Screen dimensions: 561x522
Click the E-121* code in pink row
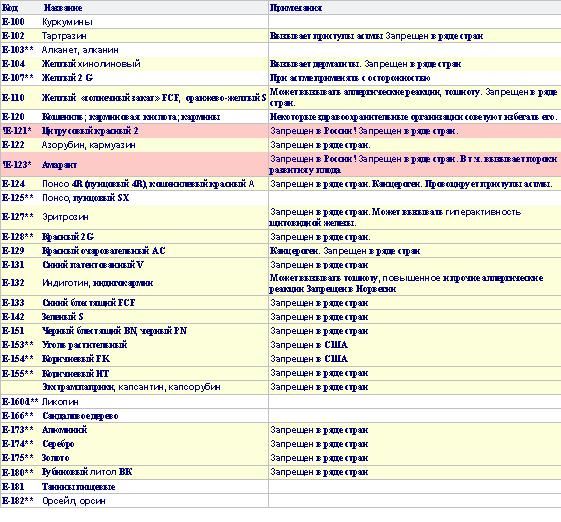pyautogui.click(x=17, y=131)
